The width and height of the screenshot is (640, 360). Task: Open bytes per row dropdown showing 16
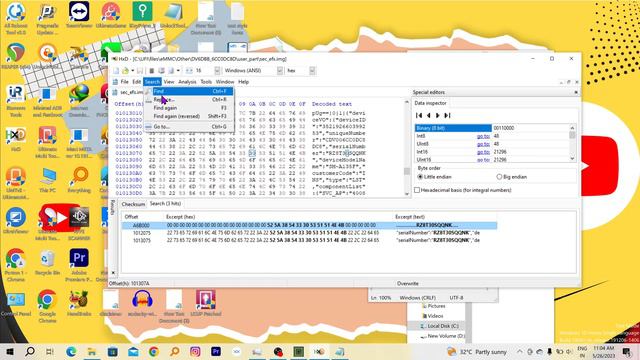217,71
